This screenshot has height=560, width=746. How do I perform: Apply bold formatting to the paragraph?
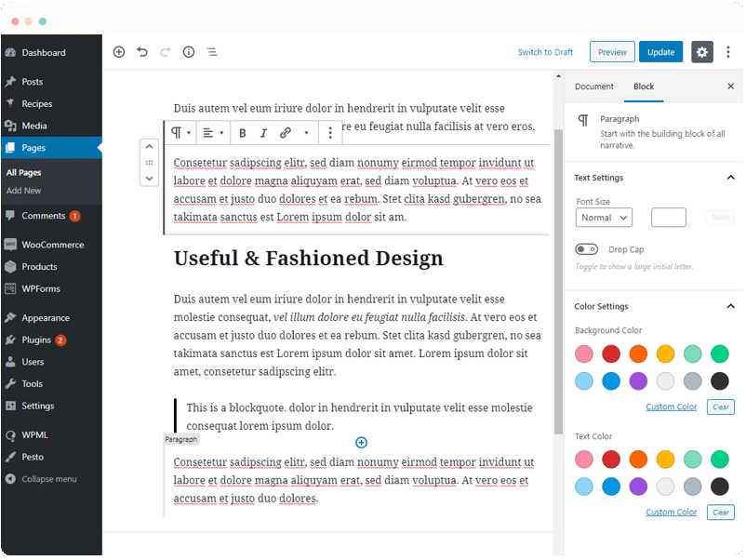pyautogui.click(x=243, y=133)
